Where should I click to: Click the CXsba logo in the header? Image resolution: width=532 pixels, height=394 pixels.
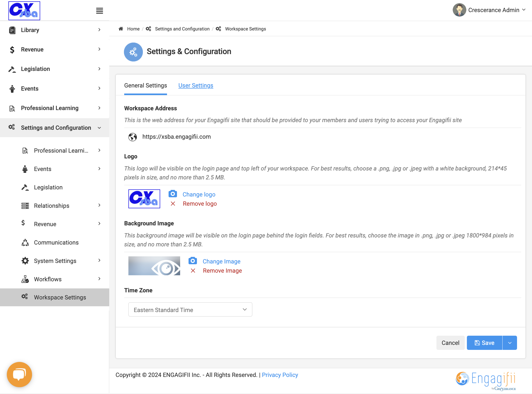click(x=24, y=11)
